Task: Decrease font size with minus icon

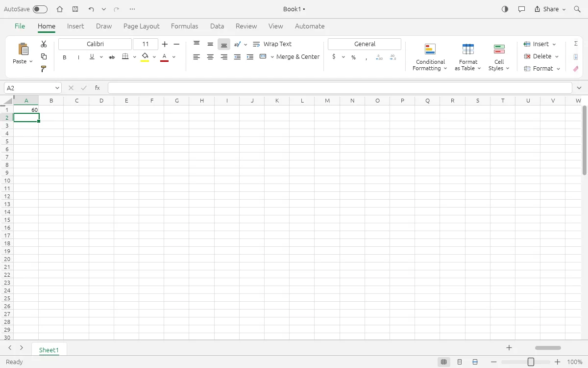Action: click(177, 44)
